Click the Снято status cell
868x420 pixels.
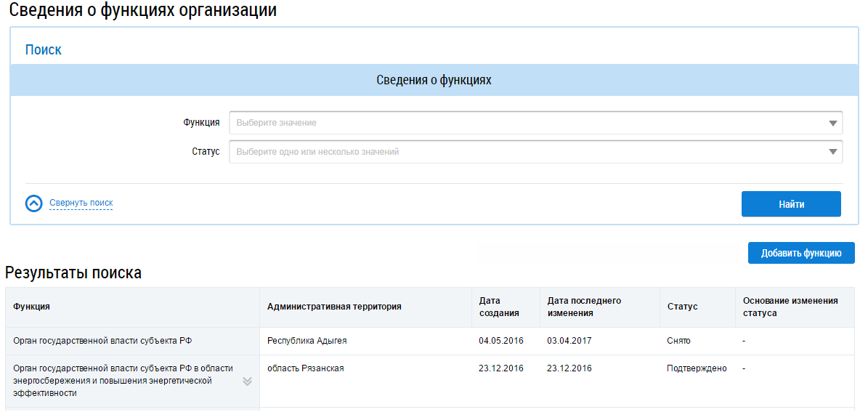coord(678,341)
